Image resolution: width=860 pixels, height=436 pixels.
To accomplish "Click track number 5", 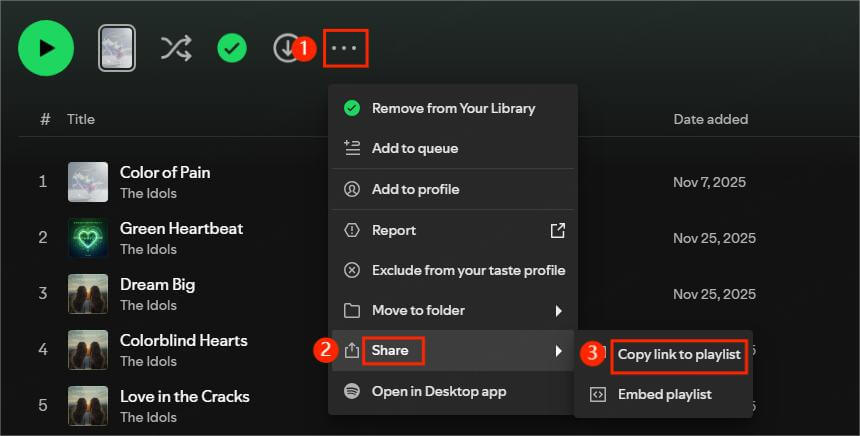I will pyautogui.click(x=43, y=405).
